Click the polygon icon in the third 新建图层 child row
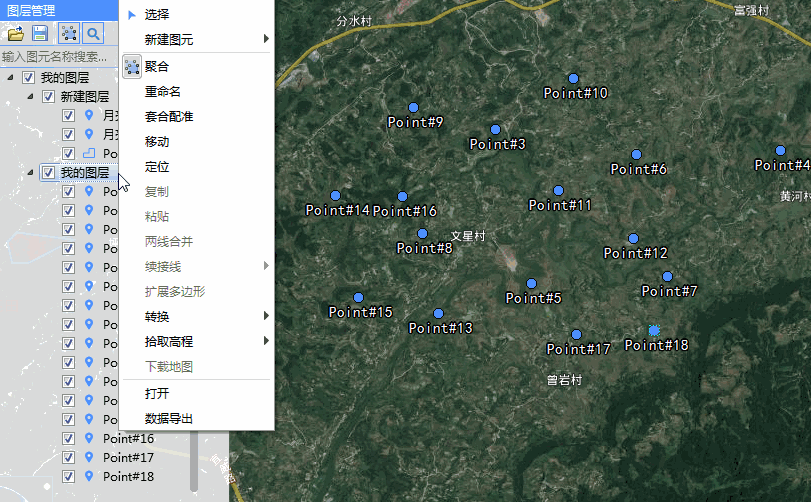Screen dimensions: 811x502 click(89, 153)
